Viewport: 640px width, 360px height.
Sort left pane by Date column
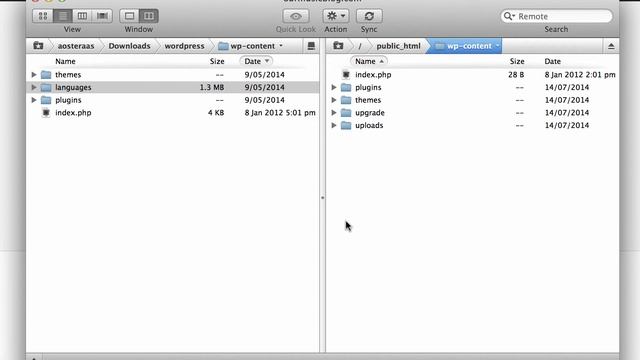click(256, 61)
